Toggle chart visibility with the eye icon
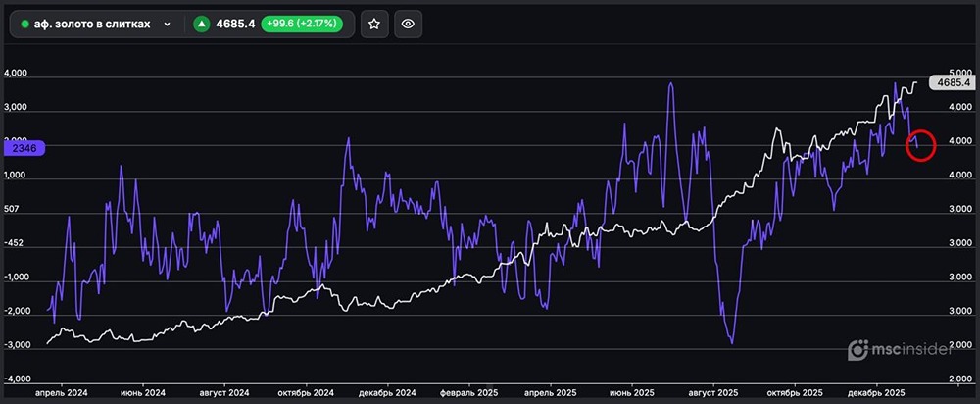This screenshot has width=980, height=404. click(x=409, y=24)
